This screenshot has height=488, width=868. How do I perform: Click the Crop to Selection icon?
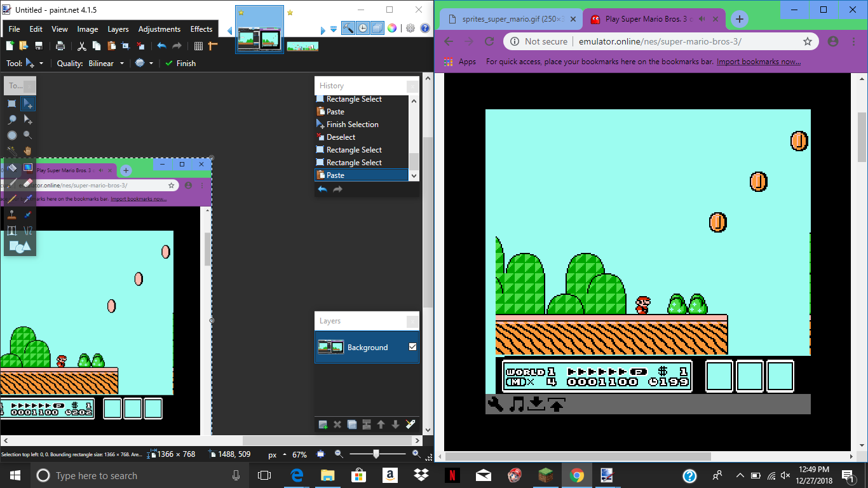(126, 46)
